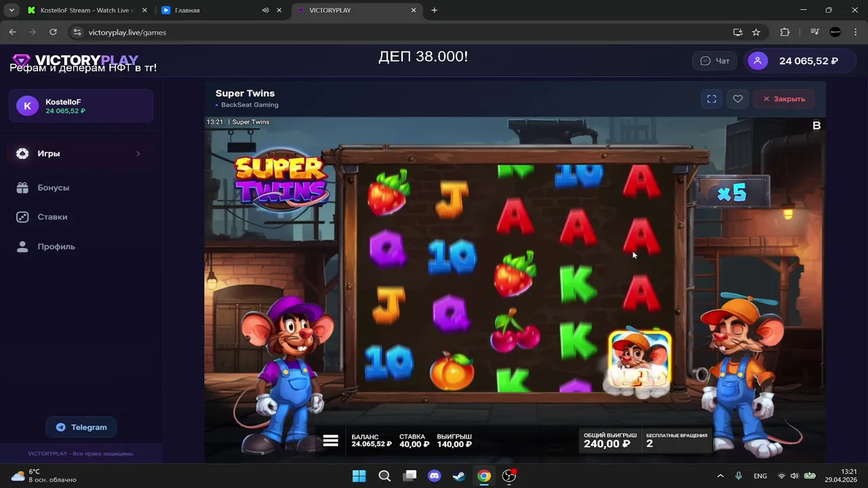
Task: Open the volume tray icon
Action: point(794,476)
